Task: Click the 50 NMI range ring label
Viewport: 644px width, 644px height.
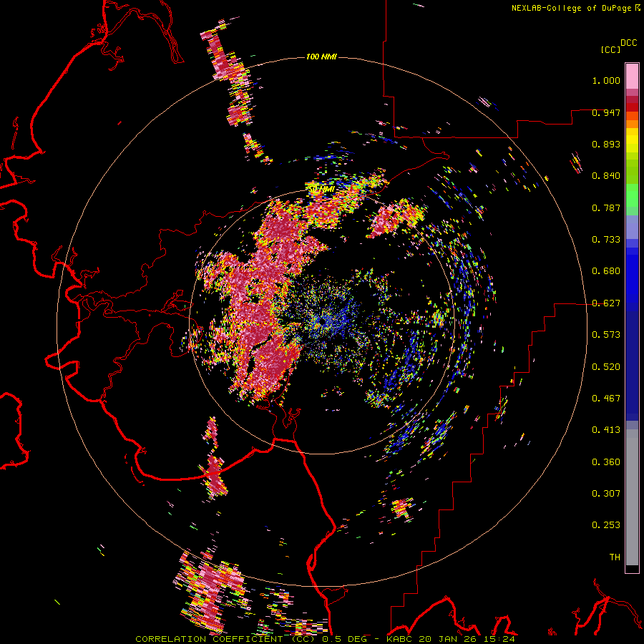Action: pyautogui.click(x=321, y=189)
